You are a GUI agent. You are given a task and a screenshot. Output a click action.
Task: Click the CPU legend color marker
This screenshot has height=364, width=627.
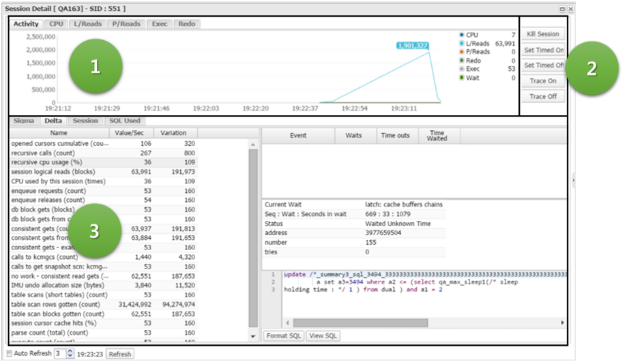(461, 35)
